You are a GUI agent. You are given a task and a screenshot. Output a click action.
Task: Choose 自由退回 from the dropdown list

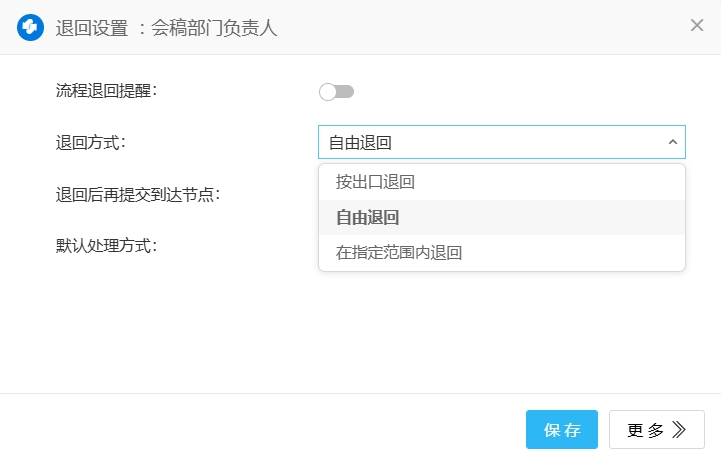[368, 217]
